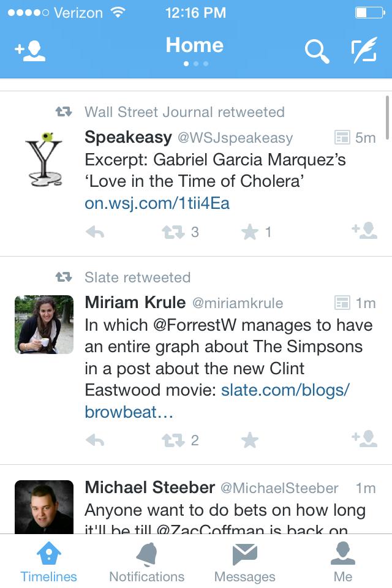
Task: Tap the add contacts icon in header
Action: [30, 51]
